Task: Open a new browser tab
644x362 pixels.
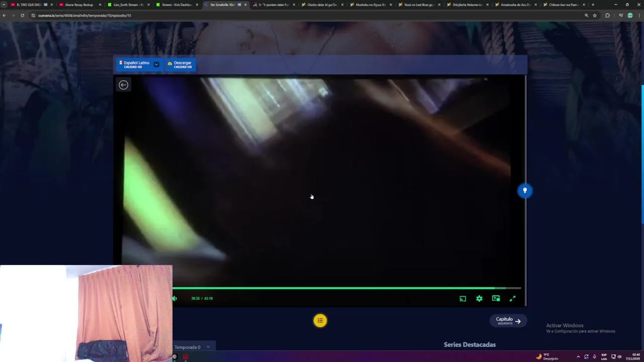Action: click(593, 5)
